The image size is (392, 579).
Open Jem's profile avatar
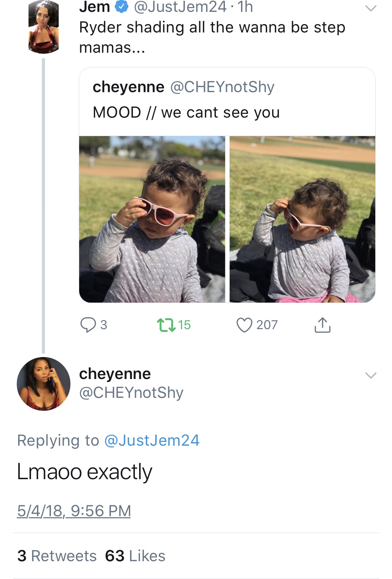click(44, 27)
